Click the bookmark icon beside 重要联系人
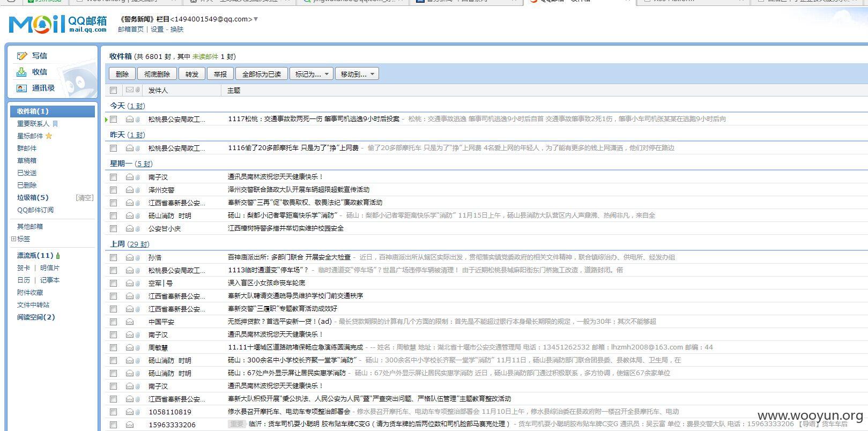 (x=55, y=124)
